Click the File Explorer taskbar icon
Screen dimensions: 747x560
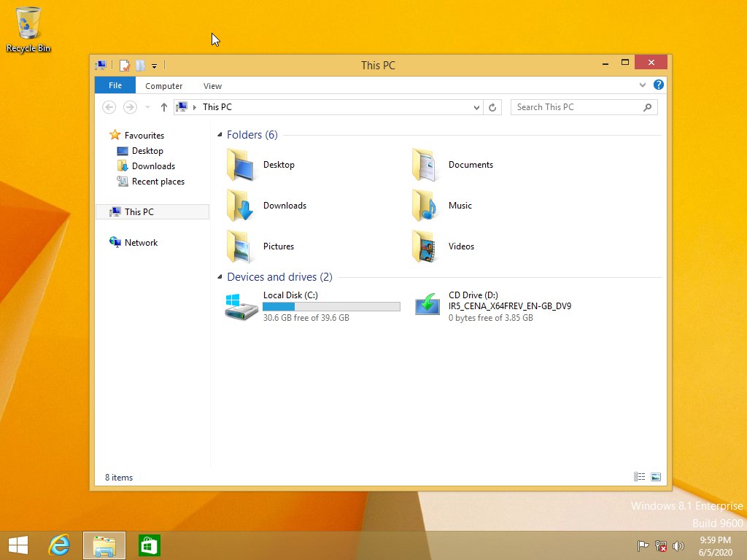[x=104, y=545]
